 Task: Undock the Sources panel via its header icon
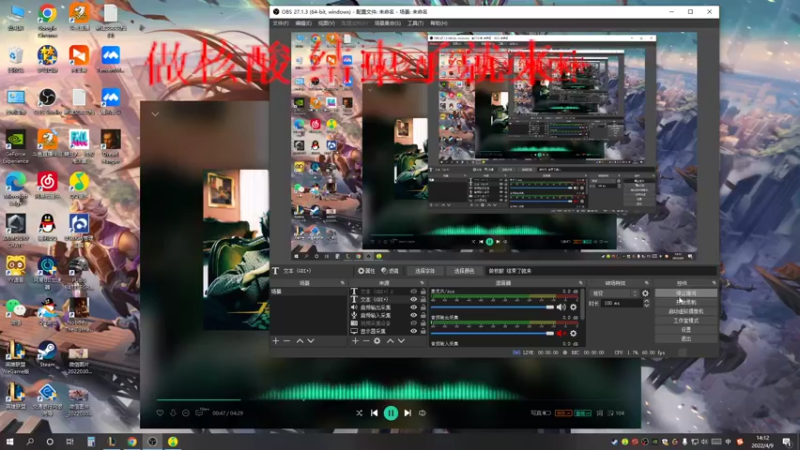point(421,283)
